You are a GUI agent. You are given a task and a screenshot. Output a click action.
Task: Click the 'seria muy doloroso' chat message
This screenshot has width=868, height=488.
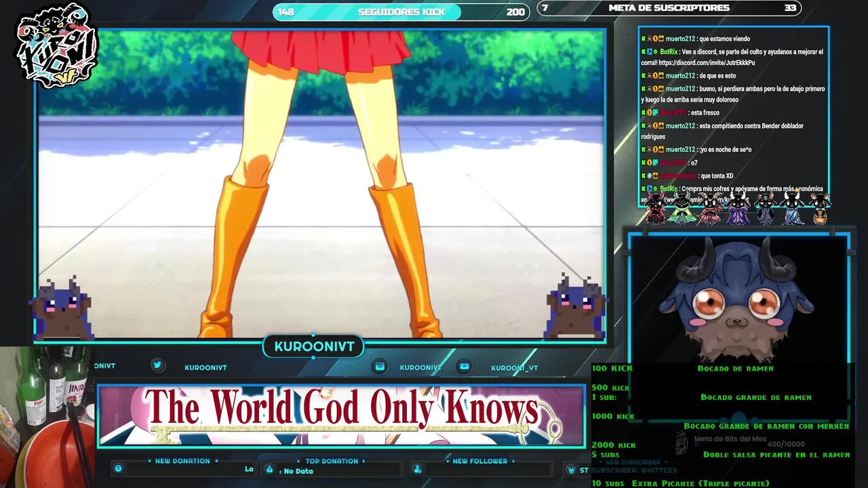coord(733,94)
